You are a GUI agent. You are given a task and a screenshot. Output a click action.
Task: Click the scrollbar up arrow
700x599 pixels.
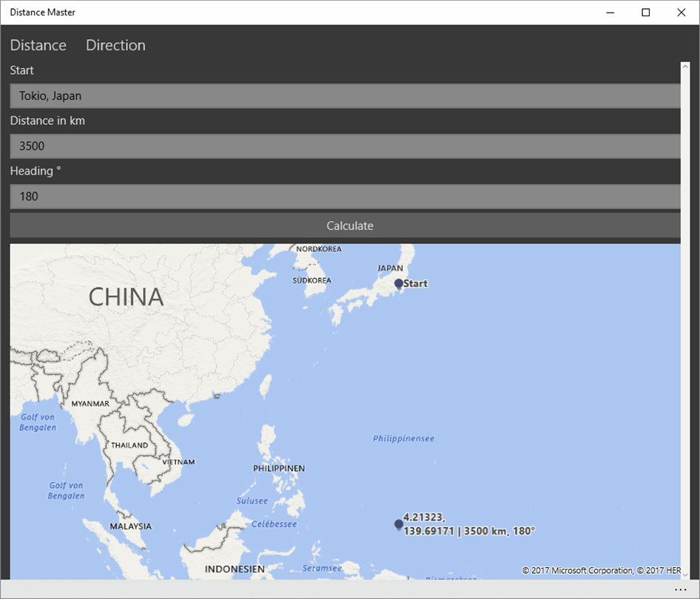(x=685, y=66)
